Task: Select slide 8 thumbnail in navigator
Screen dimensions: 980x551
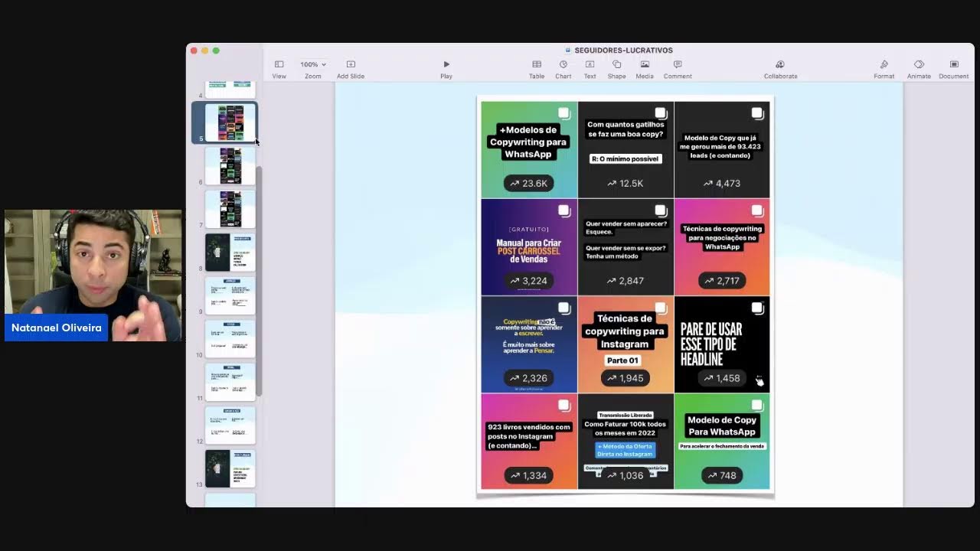Action: click(230, 252)
